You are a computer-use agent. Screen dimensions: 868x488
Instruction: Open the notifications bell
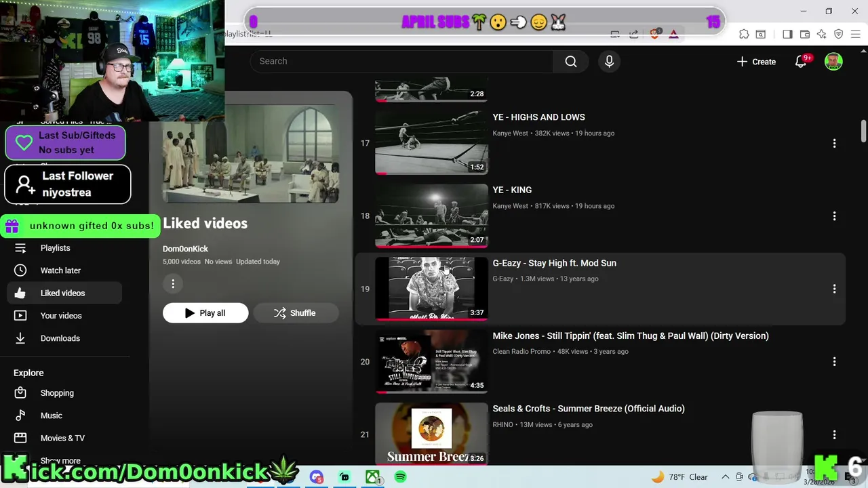(x=801, y=62)
